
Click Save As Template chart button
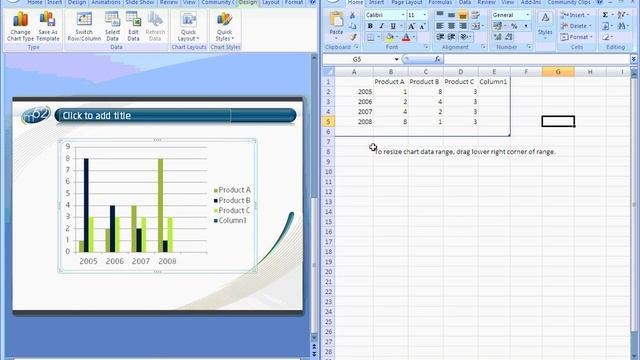48,27
